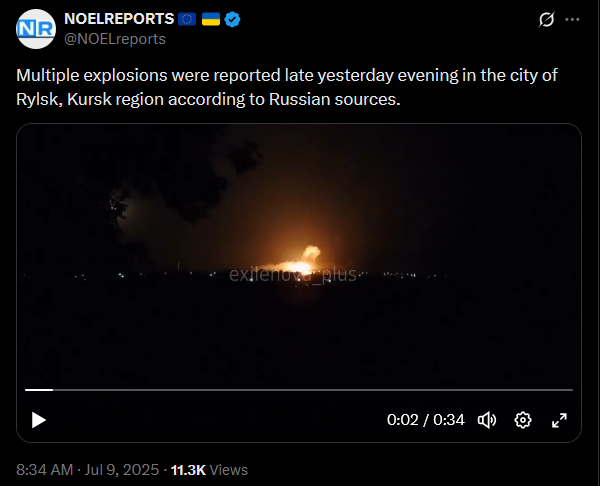Click the played portion of the progress bar
Viewport: 600px width, 486px height.
point(39,390)
